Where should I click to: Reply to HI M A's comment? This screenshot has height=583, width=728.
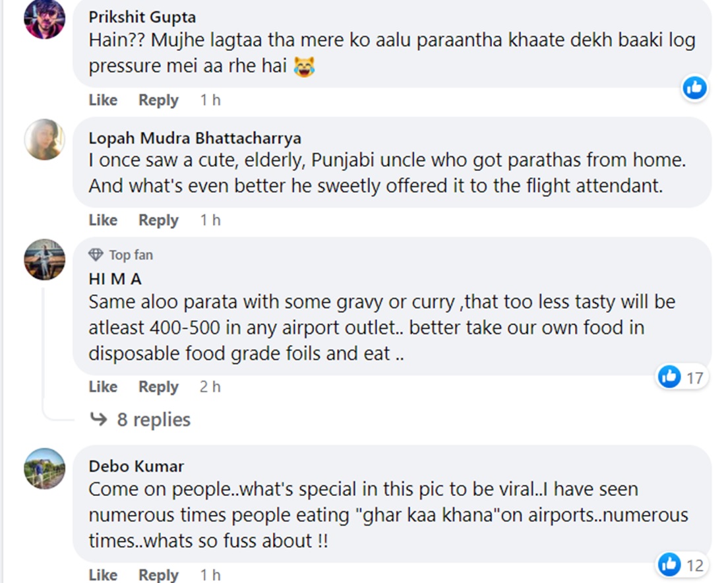pos(158,387)
